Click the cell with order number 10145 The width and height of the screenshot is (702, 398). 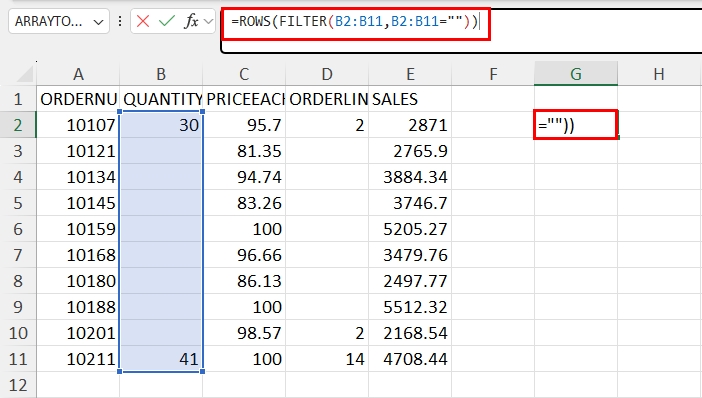coord(78,203)
